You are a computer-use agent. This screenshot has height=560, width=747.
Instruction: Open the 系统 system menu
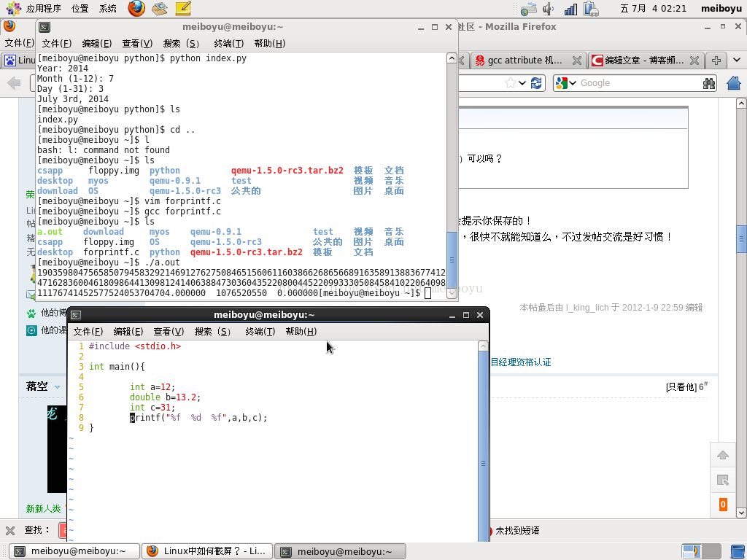[108, 8]
